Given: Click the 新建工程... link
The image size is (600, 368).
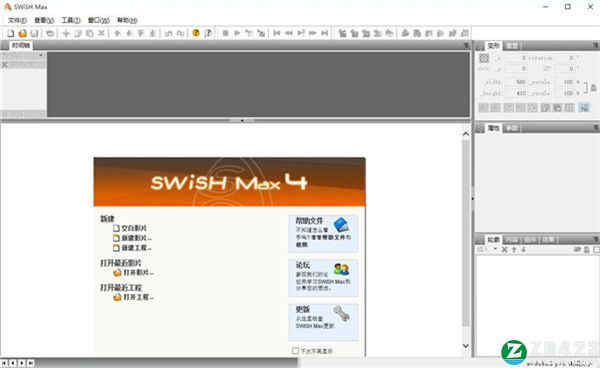Looking at the screenshot, I should click(x=132, y=248).
